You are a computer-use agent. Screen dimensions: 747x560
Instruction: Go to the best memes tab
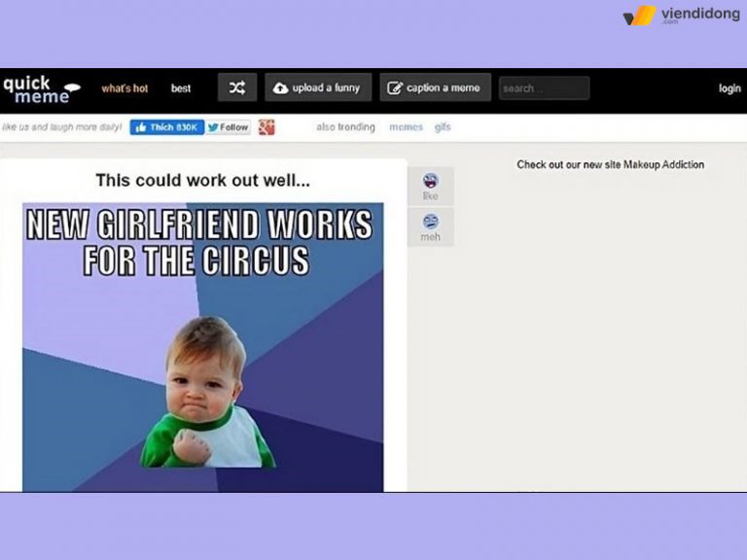click(181, 88)
